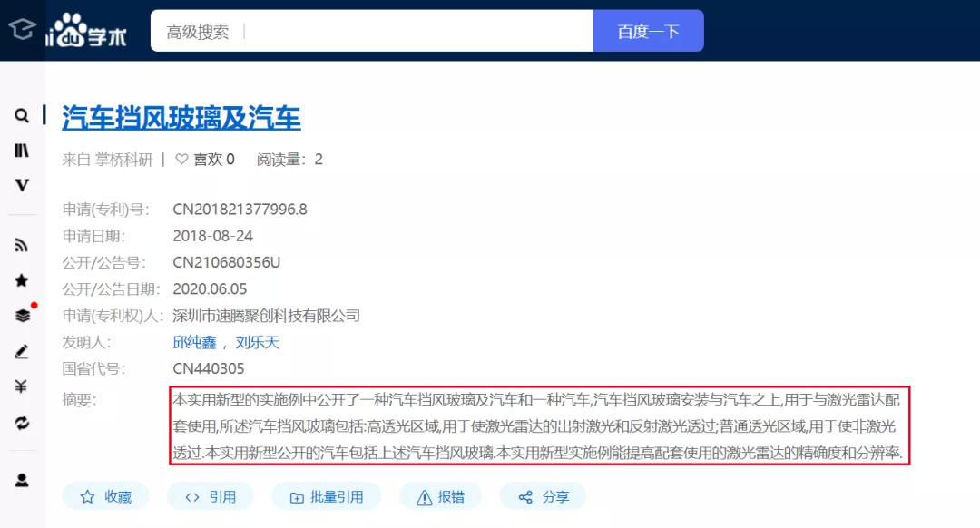
Task: Click the 分享 share button
Action: click(544, 497)
